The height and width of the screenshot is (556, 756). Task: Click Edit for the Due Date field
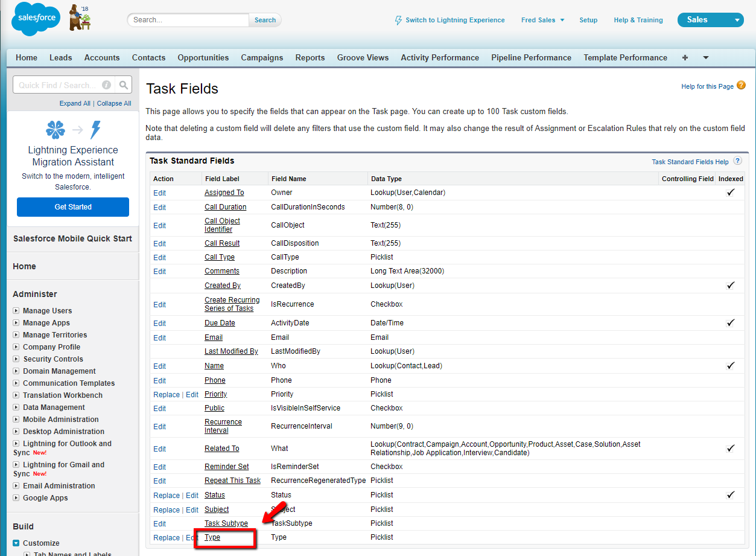point(160,323)
